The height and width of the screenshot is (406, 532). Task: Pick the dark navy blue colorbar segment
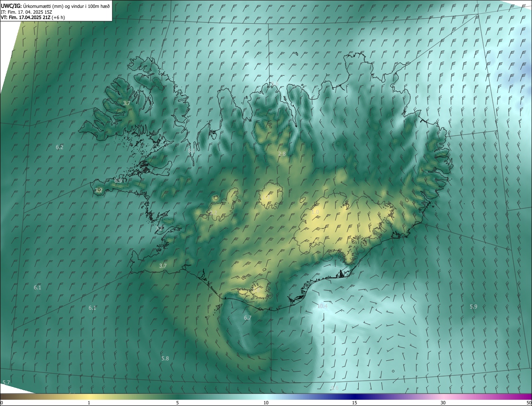[355, 396]
